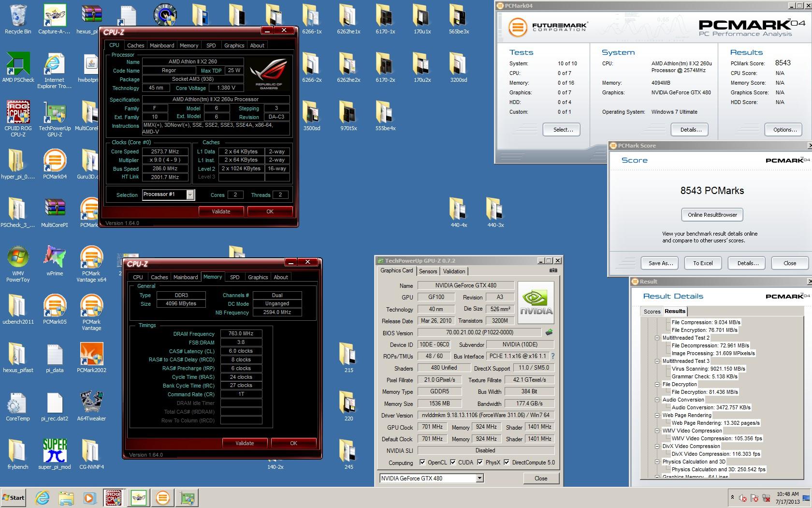Open TechPowerUp GPU-Z desktop shortcut
The width and height of the screenshot is (812, 508).
tap(55, 119)
